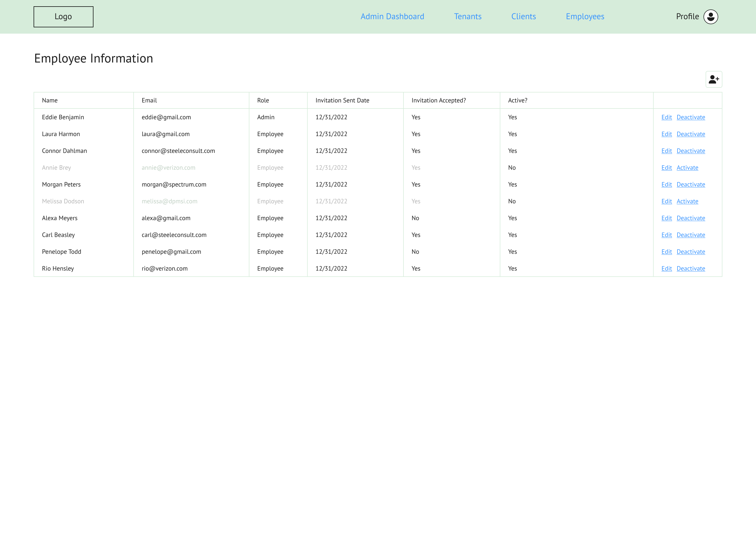Open the Admin Dashboard nav item
This screenshot has width=756, height=538.
392,17
